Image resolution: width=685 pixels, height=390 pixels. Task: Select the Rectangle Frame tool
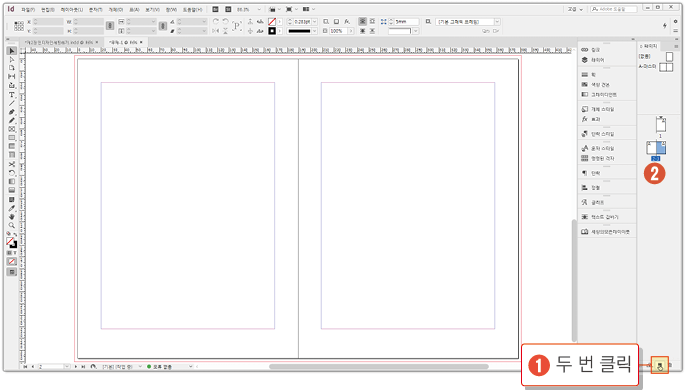click(x=12, y=129)
